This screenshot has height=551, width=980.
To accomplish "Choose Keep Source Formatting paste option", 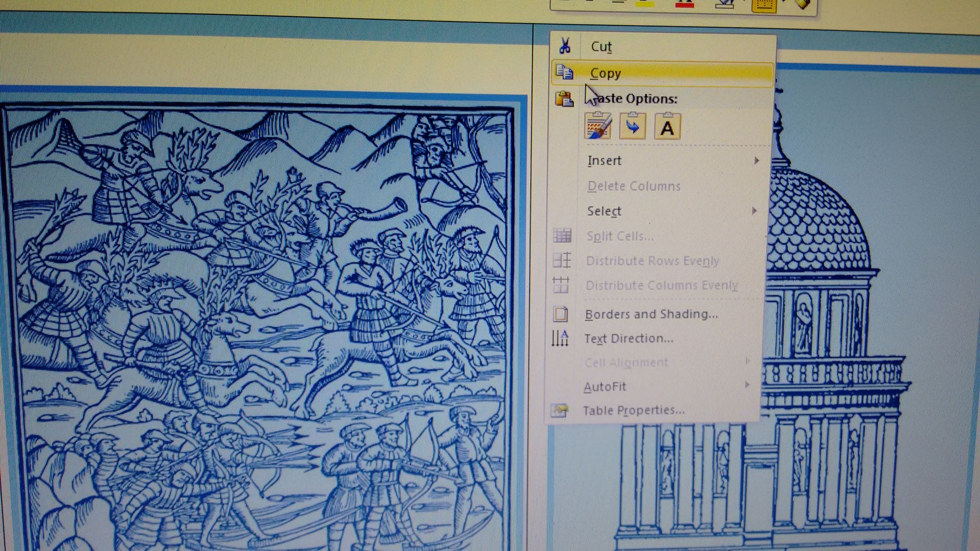I will tap(598, 126).
